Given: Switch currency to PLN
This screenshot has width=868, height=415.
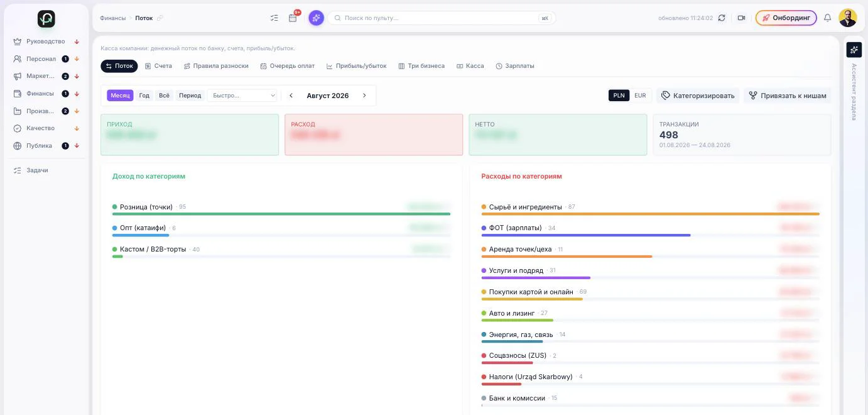Looking at the screenshot, I should 619,96.
